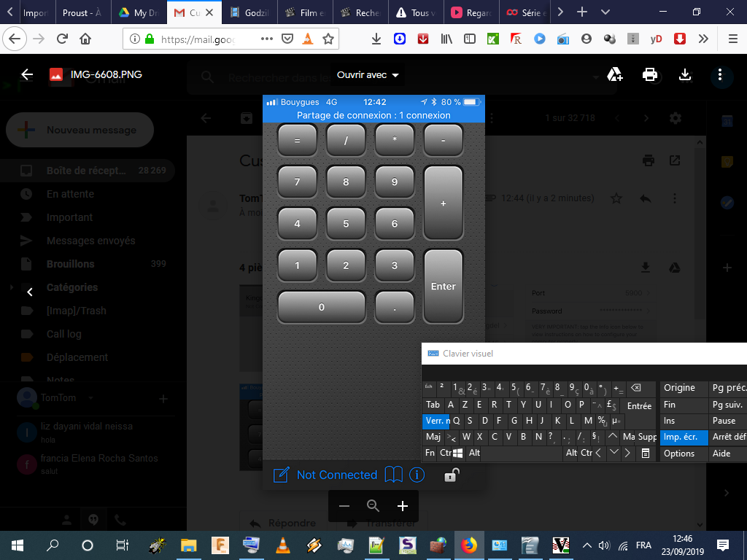
Task: Close the image preview with back arrow
Action: click(x=27, y=74)
